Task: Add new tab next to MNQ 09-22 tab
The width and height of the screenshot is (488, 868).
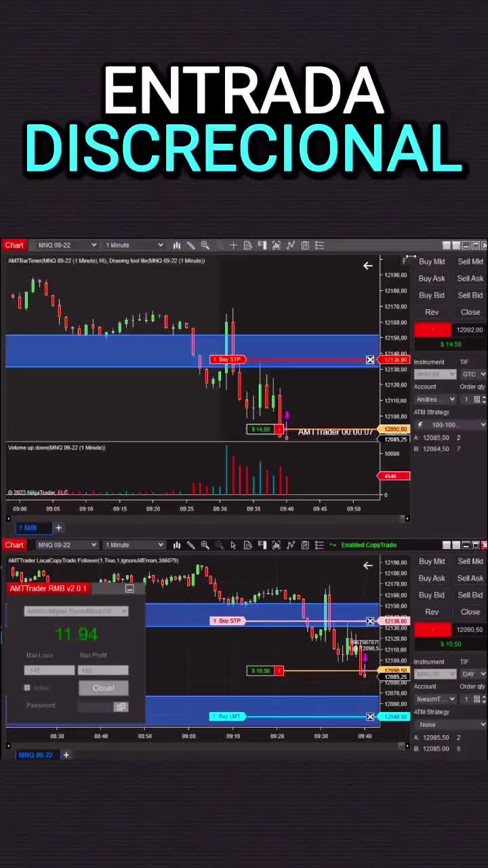Action: tap(66, 755)
